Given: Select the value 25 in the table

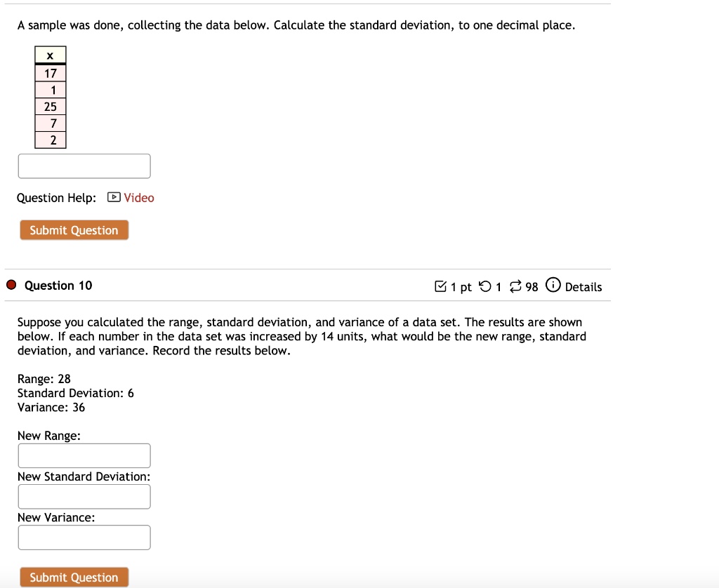Looking at the screenshot, I should 51,107.
